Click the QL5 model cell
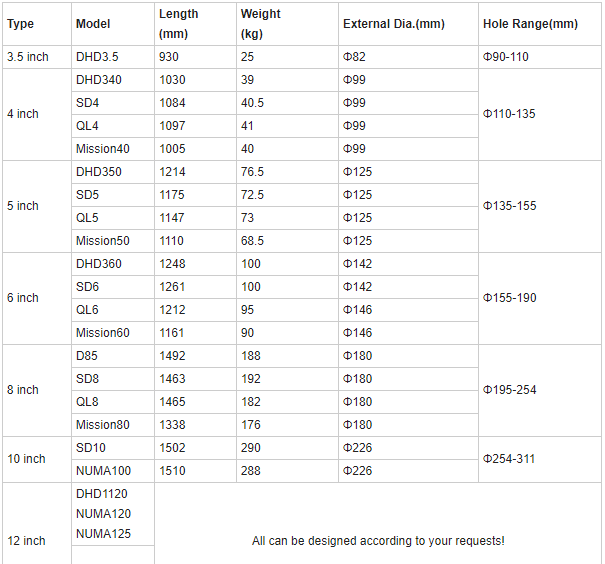 pyautogui.click(x=88, y=218)
